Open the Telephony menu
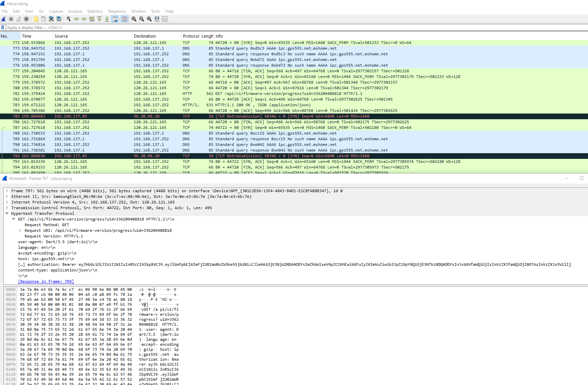The height and width of the screenshot is (385, 588). [x=117, y=11]
